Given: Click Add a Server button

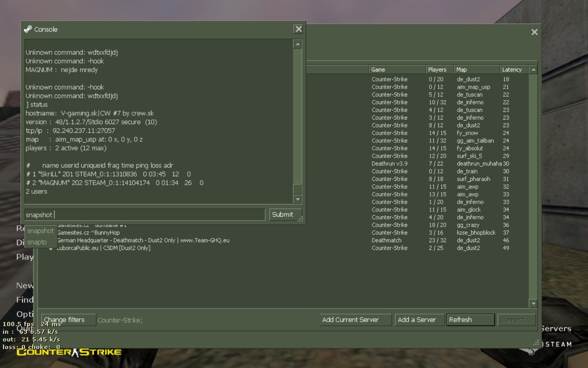Looking at the screenshot, I should [x=420, y=320].
